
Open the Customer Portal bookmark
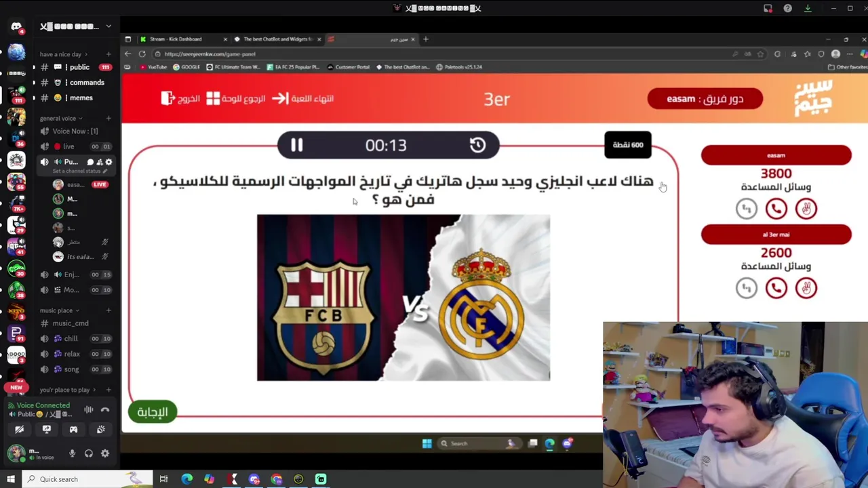pos(349,67)
